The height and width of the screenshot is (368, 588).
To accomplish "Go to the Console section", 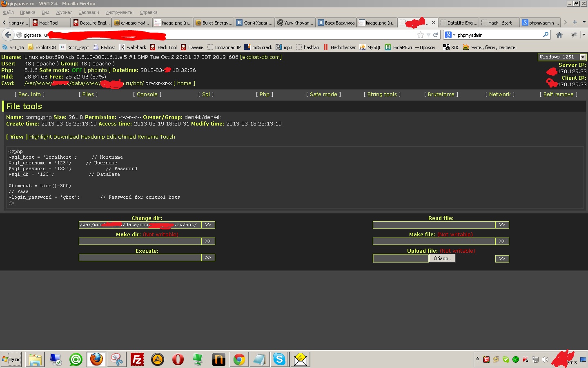I will pos(147,94).
